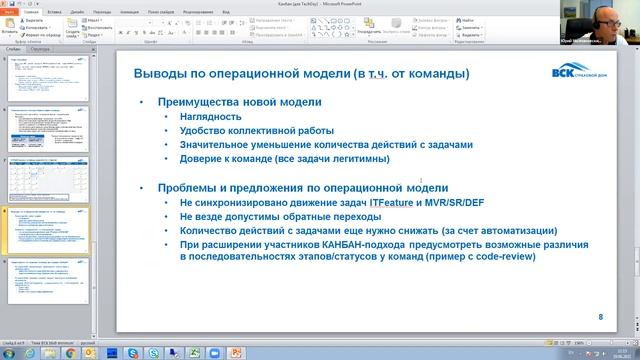640x360 pixels.
Task: Open the Section (Раздел) dropdown
Action: pos(92,35)
